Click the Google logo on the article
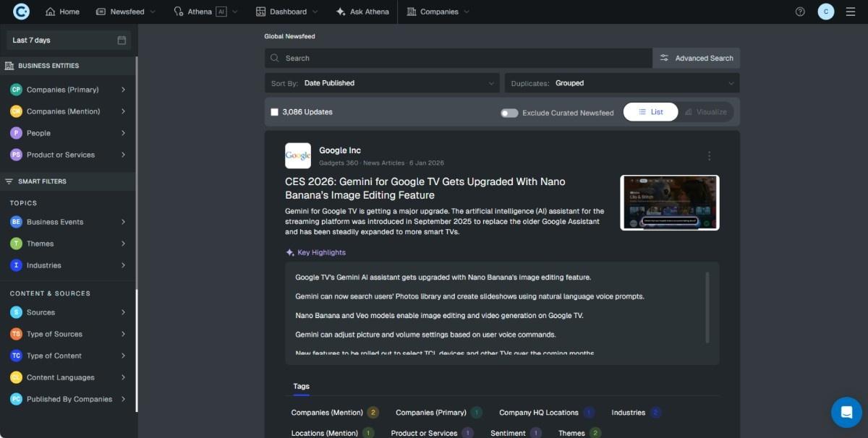This screenshot has height=438, width=868. point(297,155)
